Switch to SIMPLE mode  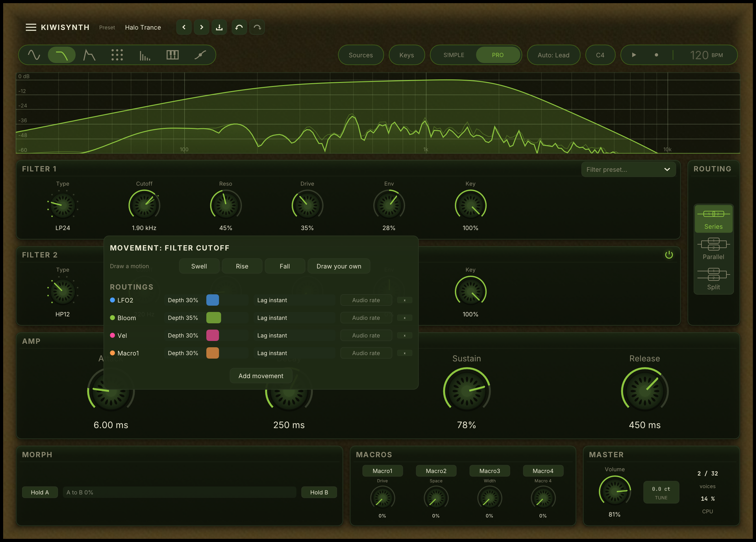coord(454,55)
